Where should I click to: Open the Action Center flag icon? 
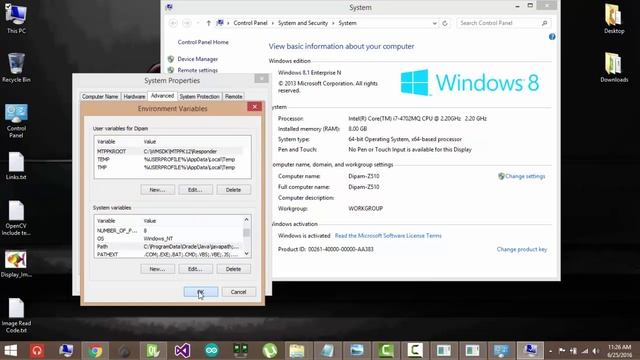562,351
